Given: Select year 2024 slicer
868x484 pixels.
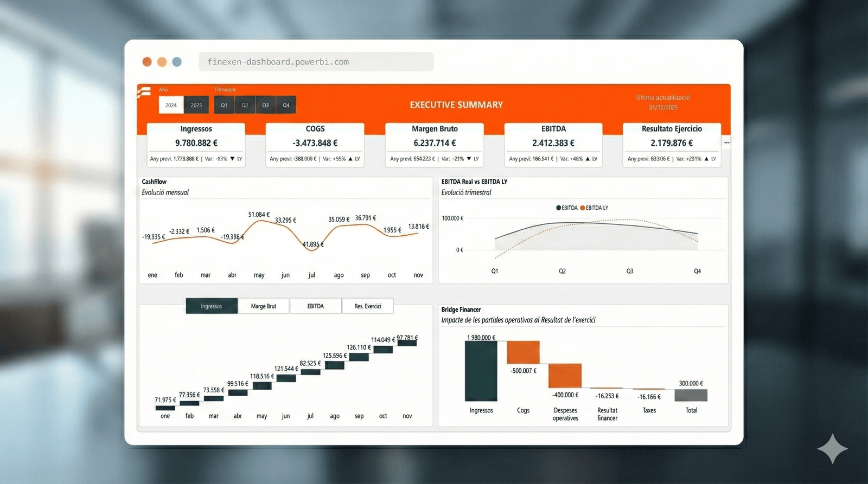Looking at the screenshot, I should tap(171, 105).
